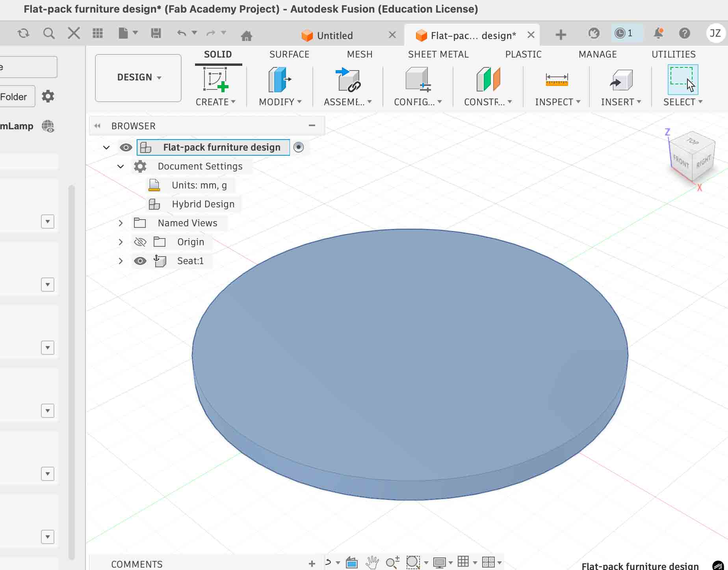Viewport: 728px width, 570px height.
Task: Click the ViewCube TOP face
Action: pos(693,141)
